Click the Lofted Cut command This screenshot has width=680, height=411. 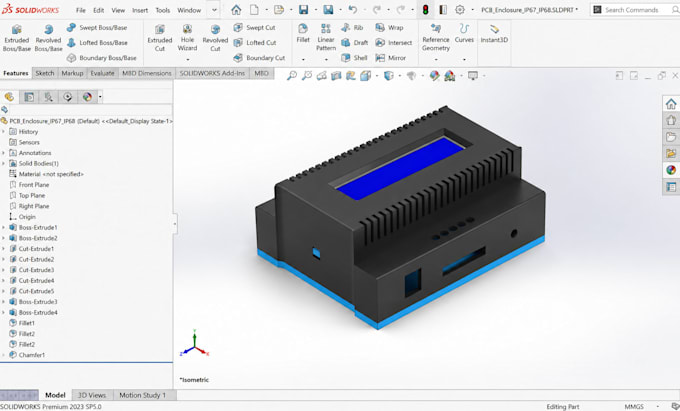255,42
